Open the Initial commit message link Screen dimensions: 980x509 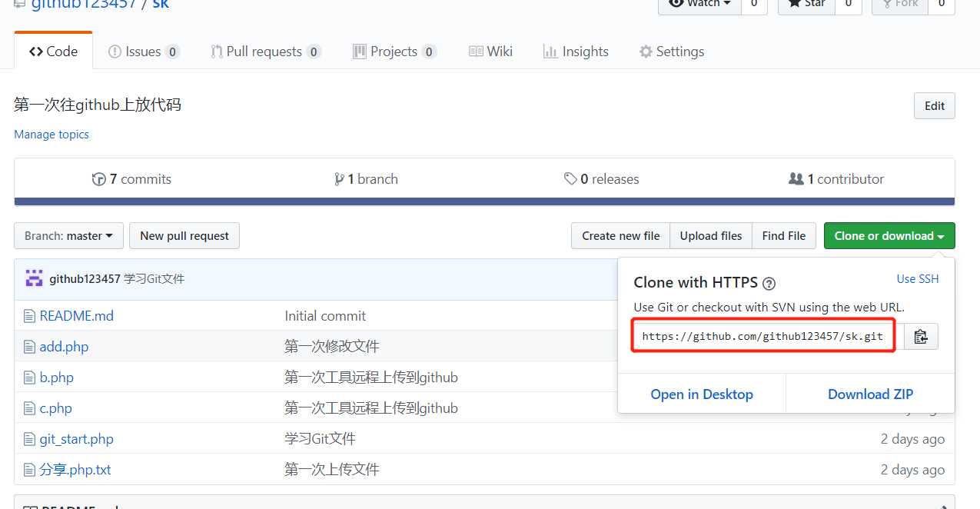point(325,316)
